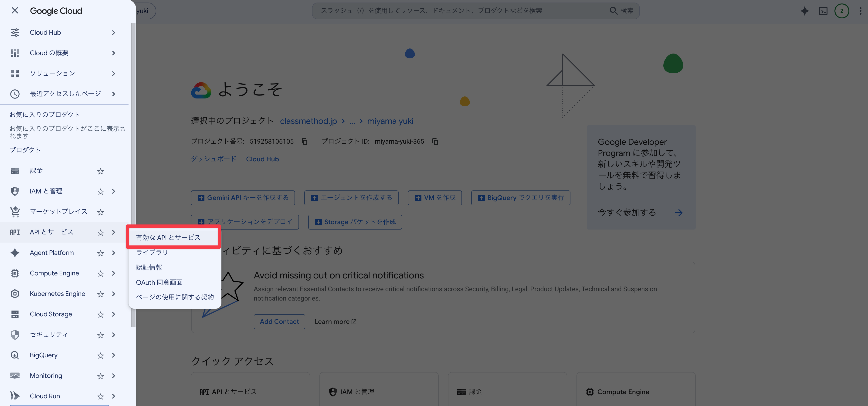Click the BigQuery icon in sidebar
Viewport: 868px width, 406px height.
click(14, 355)
